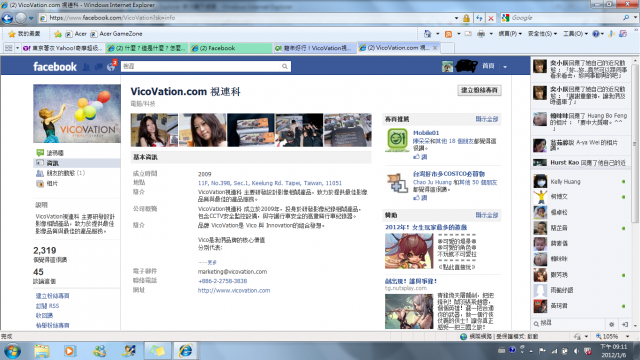Select the Wall item in left sidebar

click(x=55, y=153)
